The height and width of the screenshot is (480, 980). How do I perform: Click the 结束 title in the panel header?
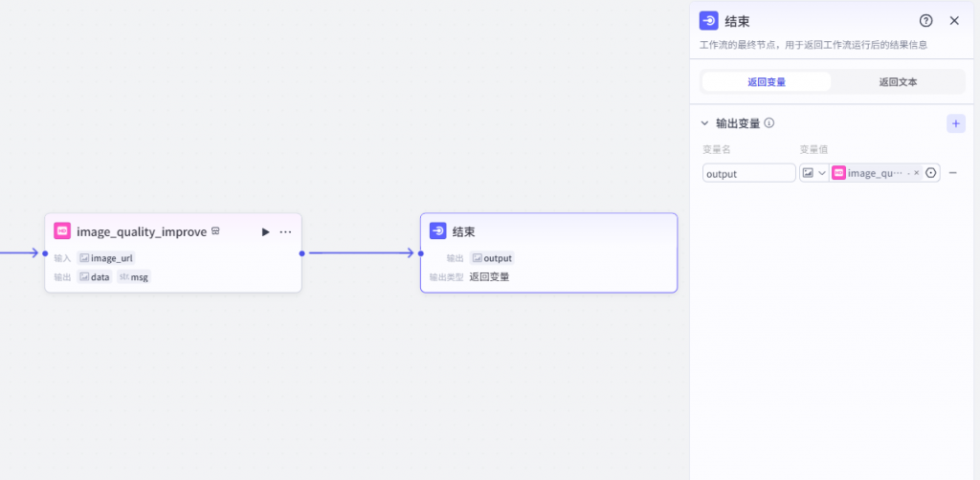click(x=737, y=21)
